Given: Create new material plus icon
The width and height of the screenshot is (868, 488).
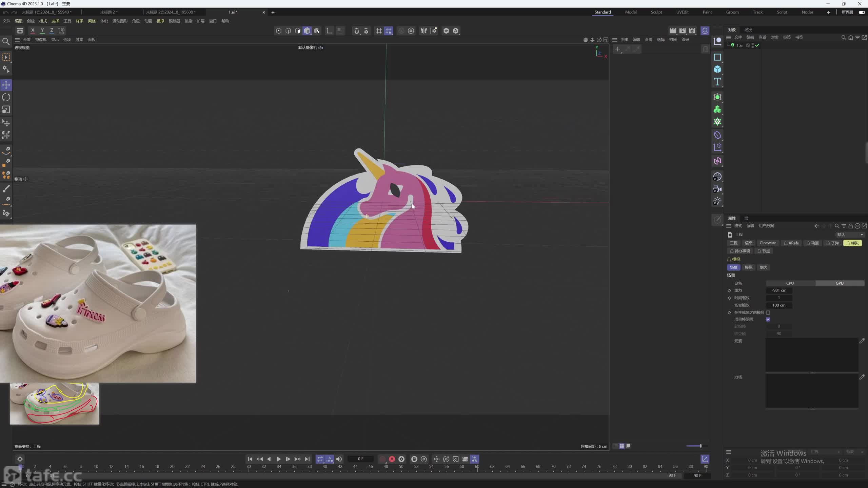Looking at the screenshot, I should [618, 49].
